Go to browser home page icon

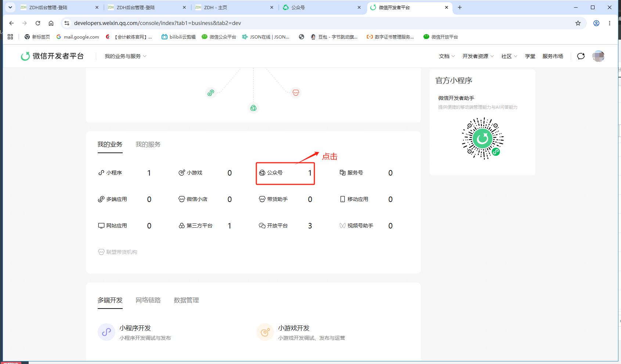pos(51,23)
